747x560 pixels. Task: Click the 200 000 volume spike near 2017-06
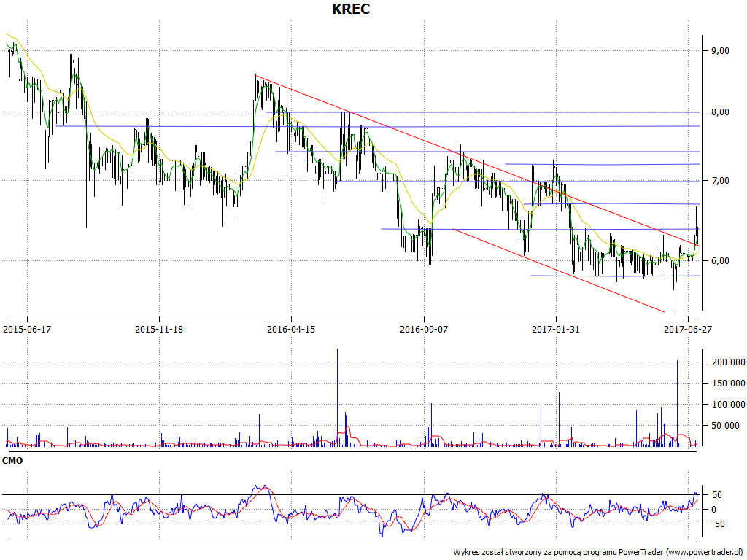tap(678, 403)
